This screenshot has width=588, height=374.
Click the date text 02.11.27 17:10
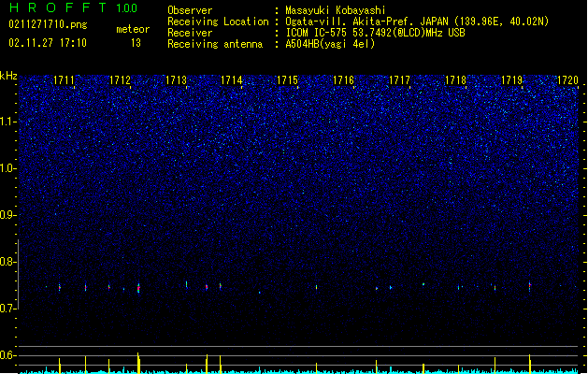(48, 43)
